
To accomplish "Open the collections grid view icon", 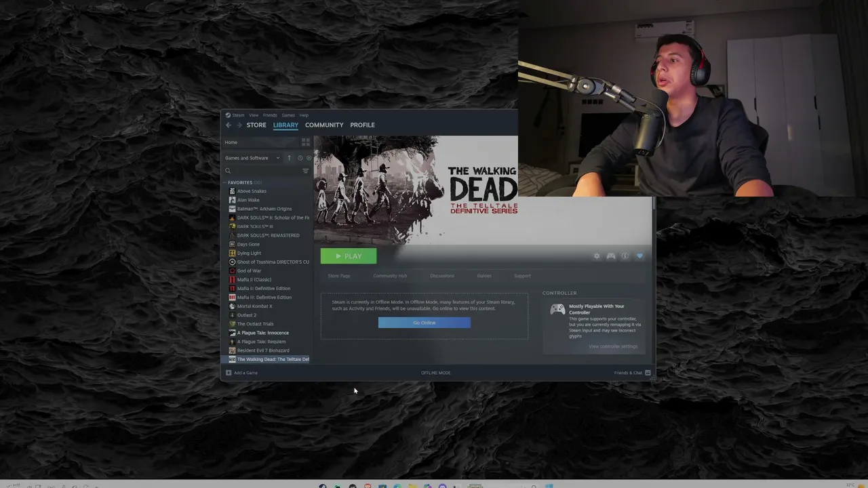I will coord(306,142).
